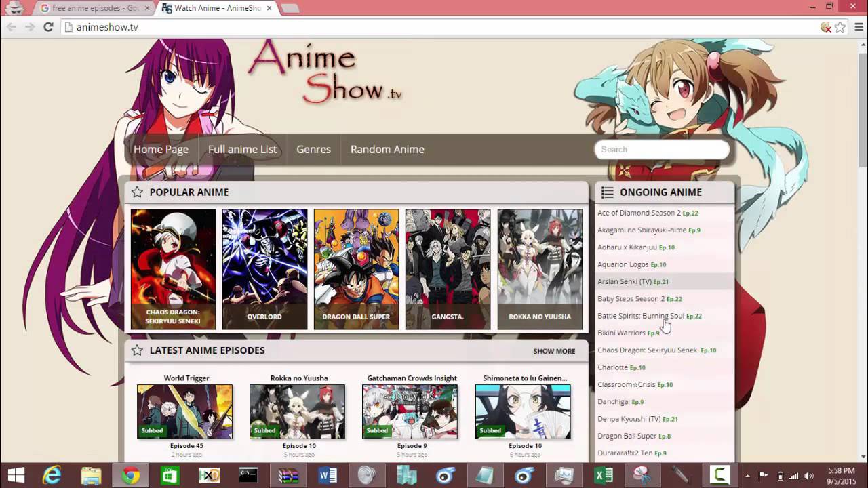Image resolution: width=868 pixels, height=488 pixels.
Task: Open the Windows Store taskbar icon
Action: [x=170, y=475]
